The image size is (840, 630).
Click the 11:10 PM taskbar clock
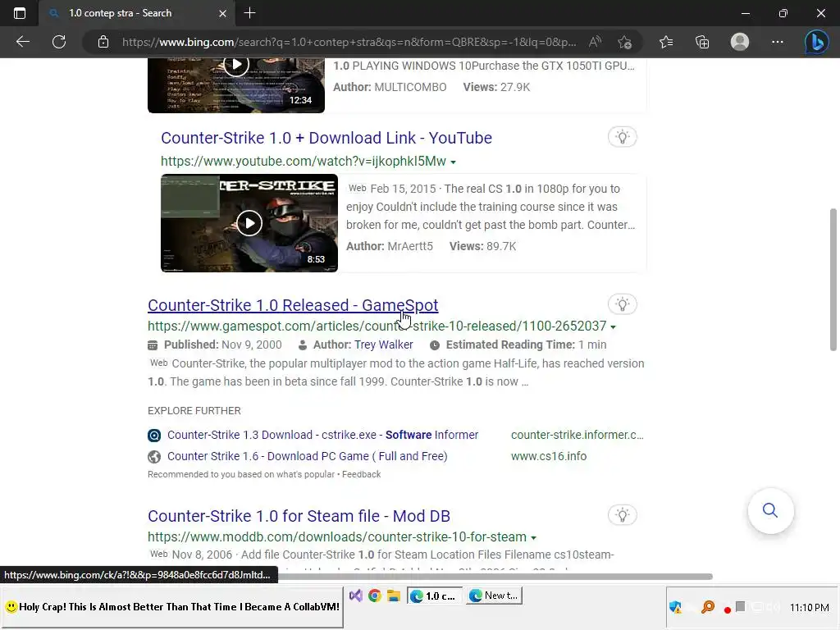click(809, 608)
